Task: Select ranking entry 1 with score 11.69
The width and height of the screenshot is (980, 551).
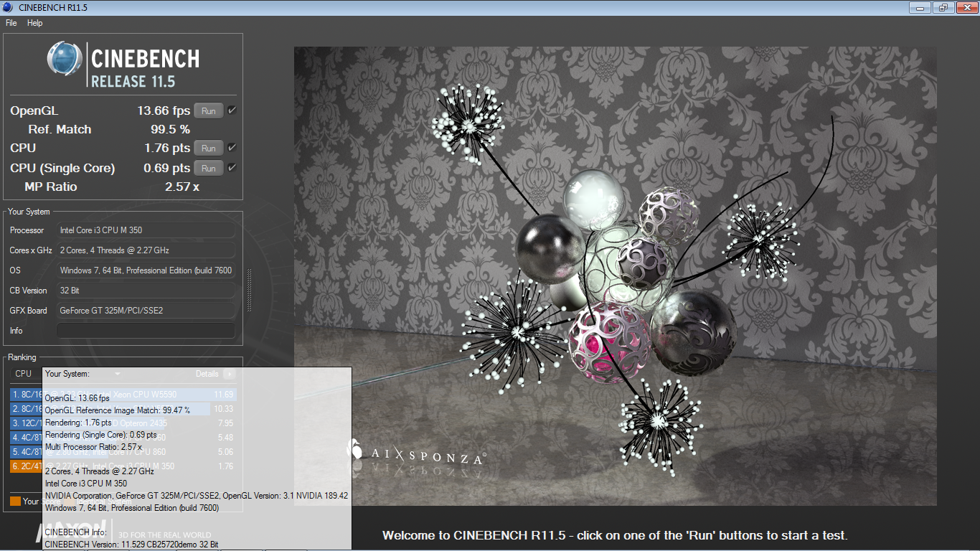Action: tap(123, 395)
